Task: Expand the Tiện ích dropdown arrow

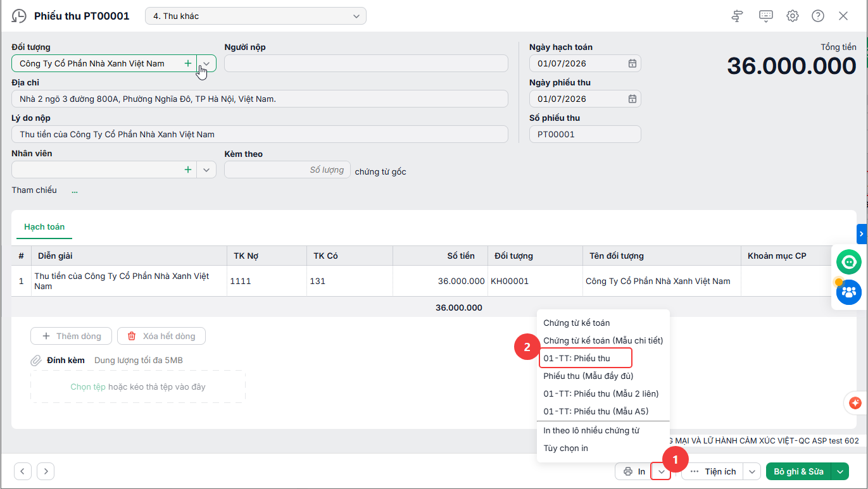Action: [752, 471]
